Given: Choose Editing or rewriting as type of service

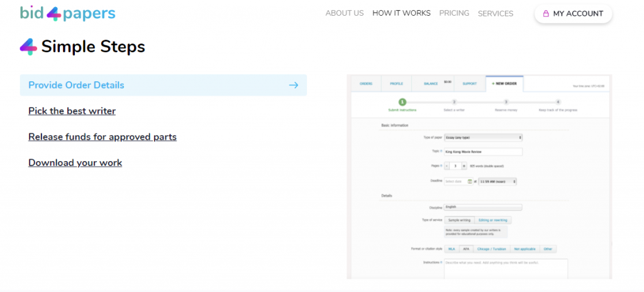Looking at the screenshot, I should pyautogui.click(x=493, y=220).
